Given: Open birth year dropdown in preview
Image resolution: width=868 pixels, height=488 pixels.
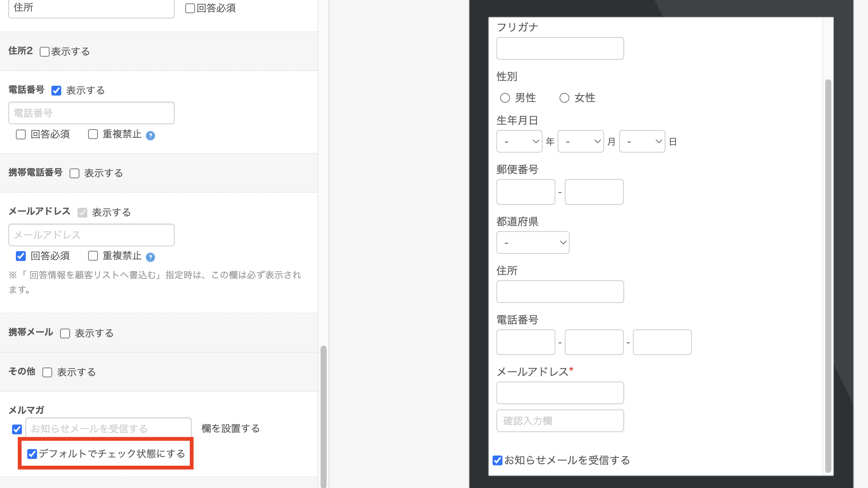Looking at the screenshot, I should tap(519, 142).
